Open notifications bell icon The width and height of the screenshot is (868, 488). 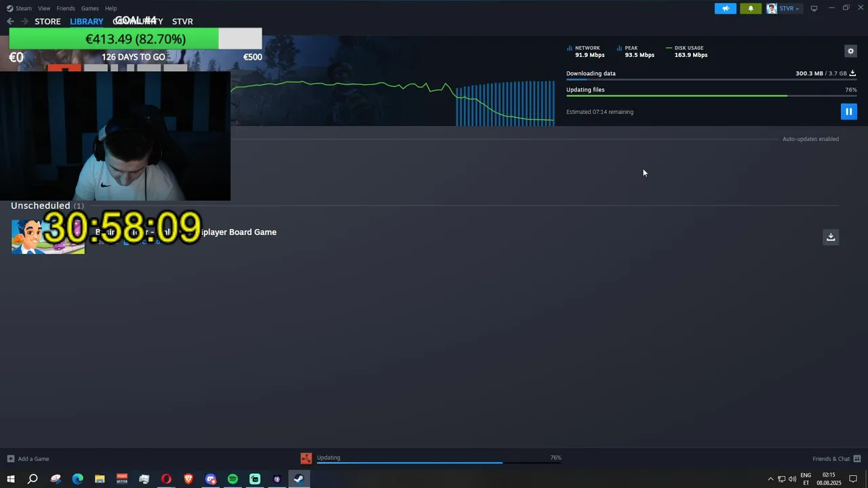click(x=751, y=8)
